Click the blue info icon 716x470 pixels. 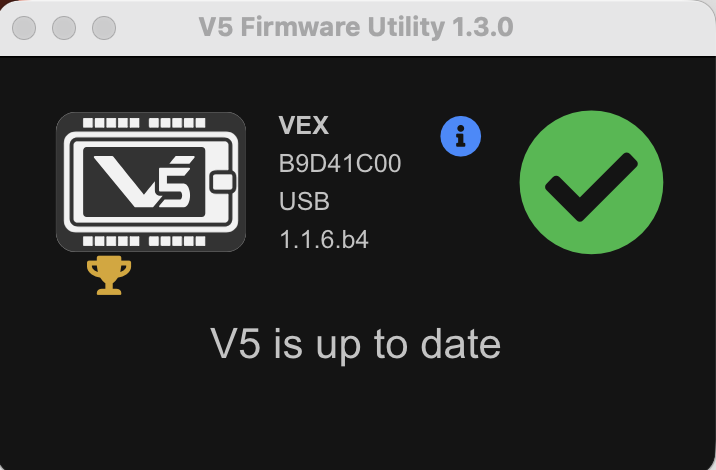[x=460, y=136]
